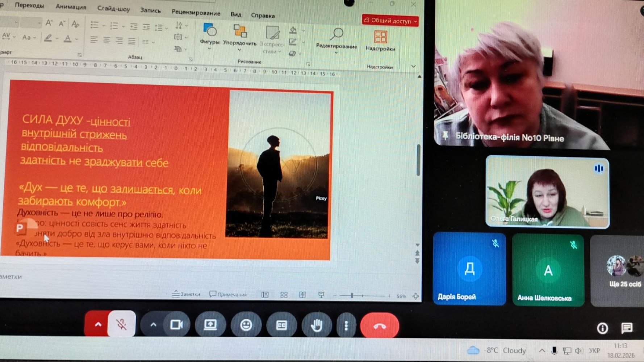Open the Справка ribbon tab
This screenshot has height=362, width=644.
[x=263, y=16]
